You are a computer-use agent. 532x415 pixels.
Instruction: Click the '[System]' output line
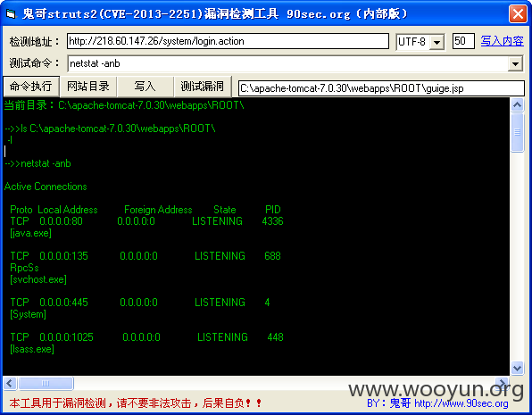[x=29, y=314]
